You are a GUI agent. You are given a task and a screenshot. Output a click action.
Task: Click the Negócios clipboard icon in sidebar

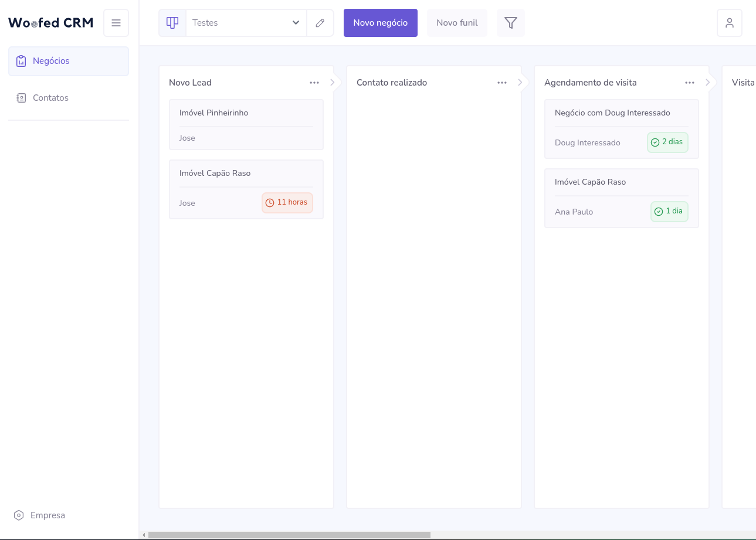tap(21, 60)
